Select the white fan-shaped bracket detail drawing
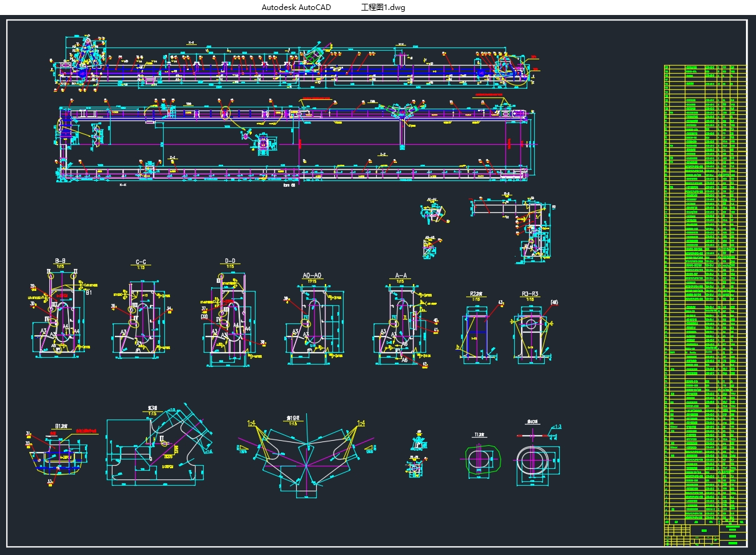This screenshot has width=756, height=555. point(306,461)
